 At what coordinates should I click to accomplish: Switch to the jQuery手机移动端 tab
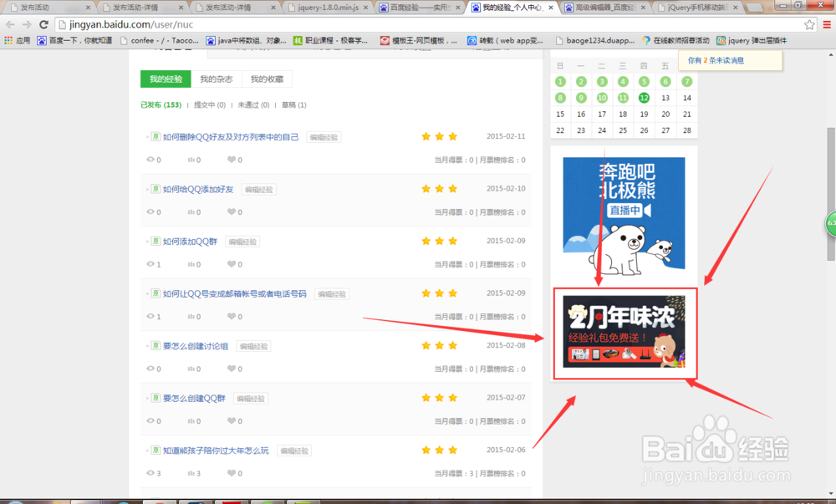697,8
